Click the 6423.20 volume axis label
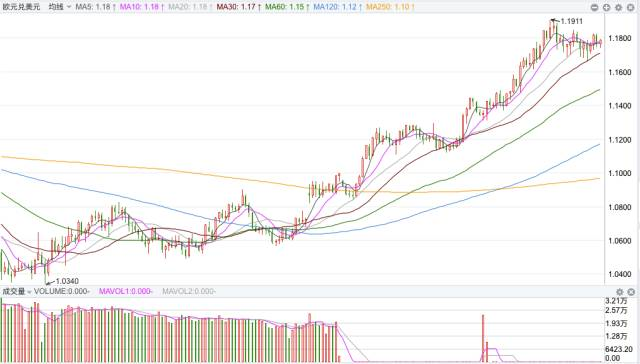Viewport: 640px width, 364px height. [x=620, y=349]
